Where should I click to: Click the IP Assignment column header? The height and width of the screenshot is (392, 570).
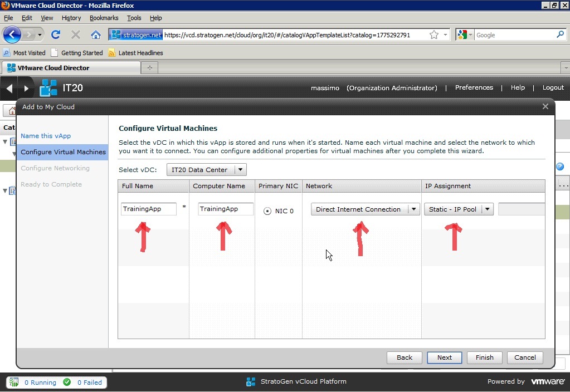click(x=484, y=186)
